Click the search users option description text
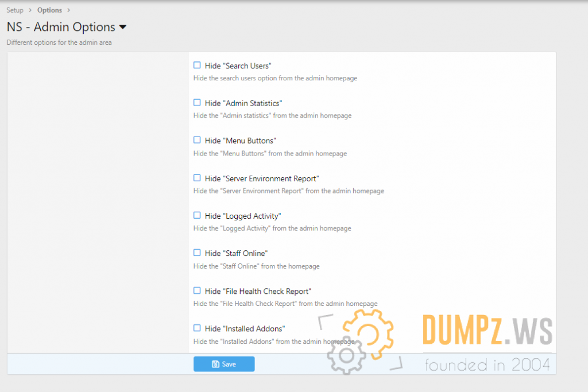This screenshot has height=392, width=588. [x=275, y=78]
